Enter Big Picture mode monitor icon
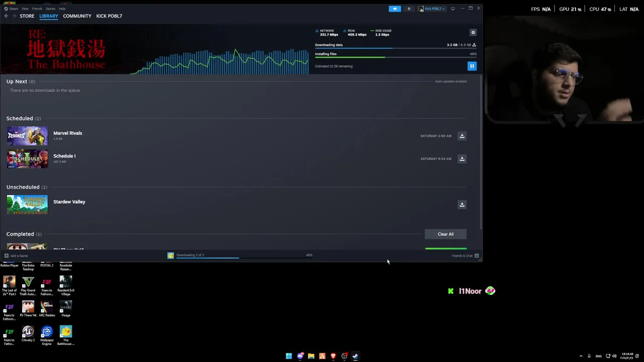This screenshot has width=644, height=362. pyautogui.click(x=452, y=9)
